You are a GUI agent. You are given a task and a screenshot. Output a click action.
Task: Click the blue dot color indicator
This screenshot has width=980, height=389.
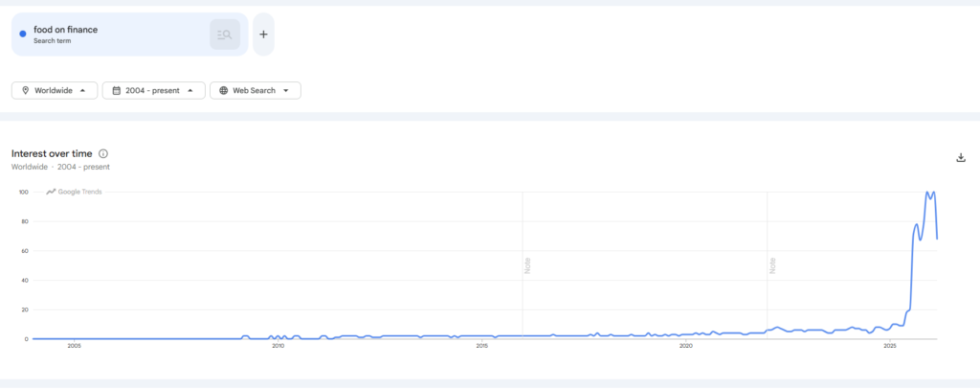point(22,34)
